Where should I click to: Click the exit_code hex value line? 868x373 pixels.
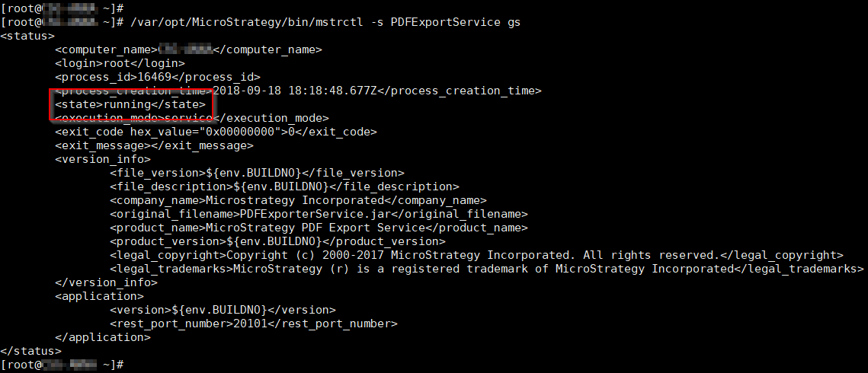(x=216, y=132)
